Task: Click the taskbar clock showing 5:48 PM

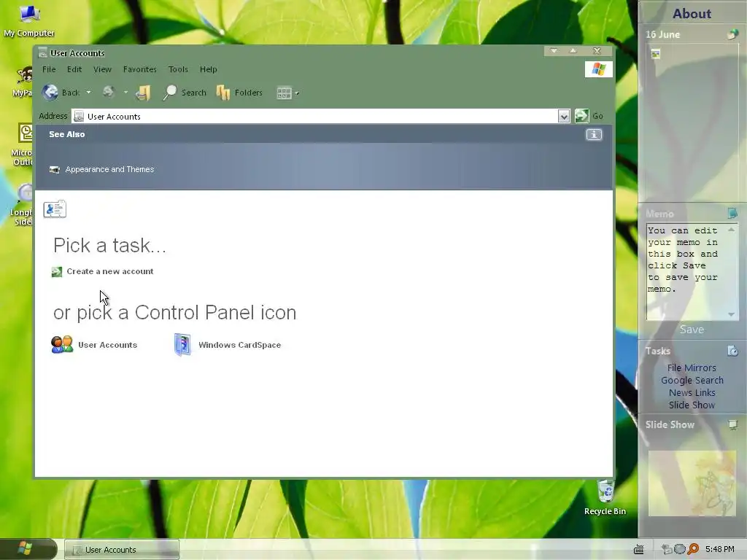Action: (720, 549)
